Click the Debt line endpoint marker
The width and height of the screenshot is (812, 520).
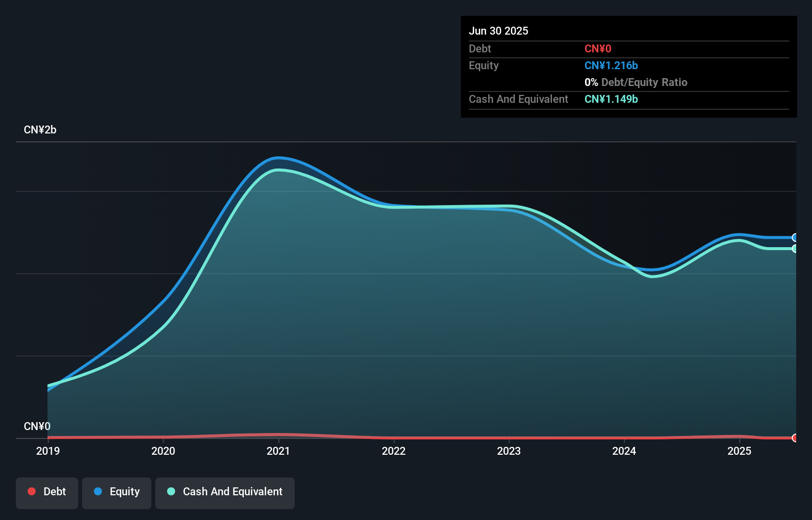pos(795,438)
